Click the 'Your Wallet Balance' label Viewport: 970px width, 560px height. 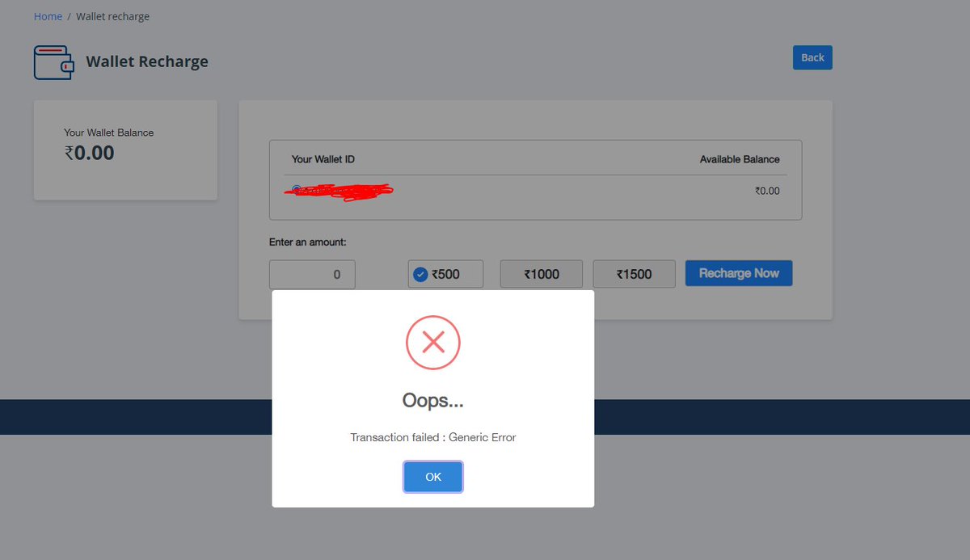[x=109, y=133]
